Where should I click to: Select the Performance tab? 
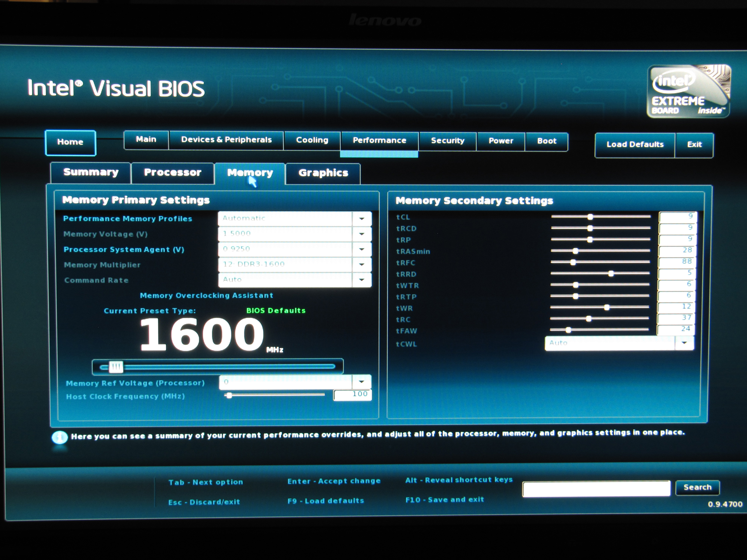(379, 141)
